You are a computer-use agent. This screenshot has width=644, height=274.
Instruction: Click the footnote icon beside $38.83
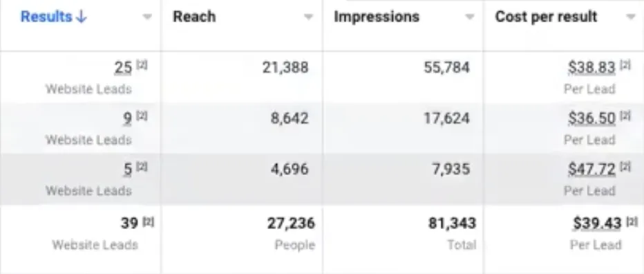(625, 66)
